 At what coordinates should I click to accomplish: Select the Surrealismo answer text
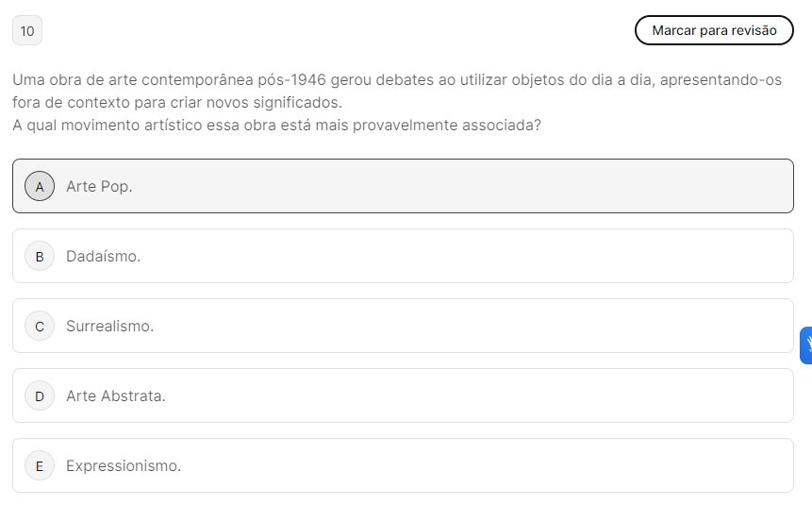tap(109, 327)
